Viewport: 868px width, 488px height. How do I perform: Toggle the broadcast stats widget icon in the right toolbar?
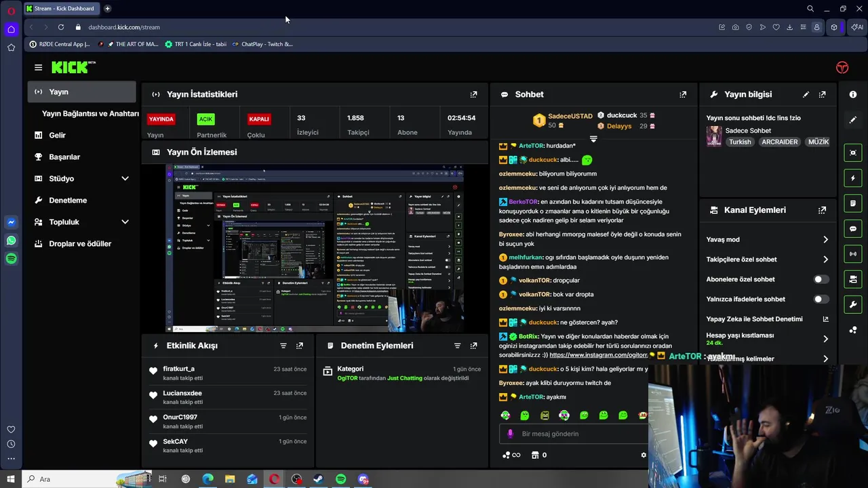pyautogui.click(x=853, y=253)
